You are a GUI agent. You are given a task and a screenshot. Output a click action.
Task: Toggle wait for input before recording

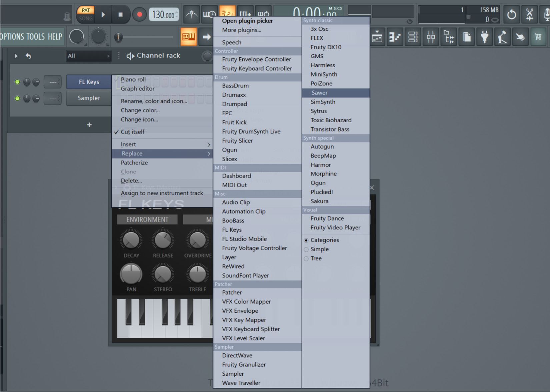click(x=209, y=14)
